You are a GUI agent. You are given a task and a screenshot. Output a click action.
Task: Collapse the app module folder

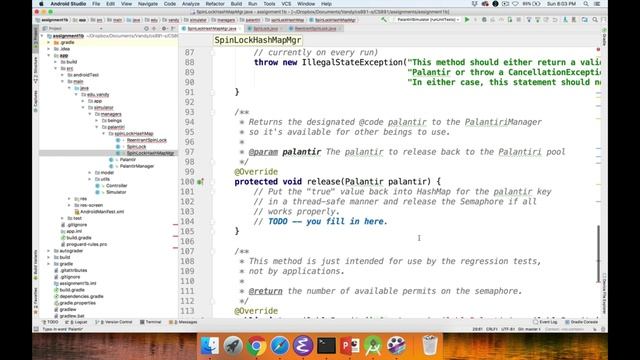pos(49,56)
